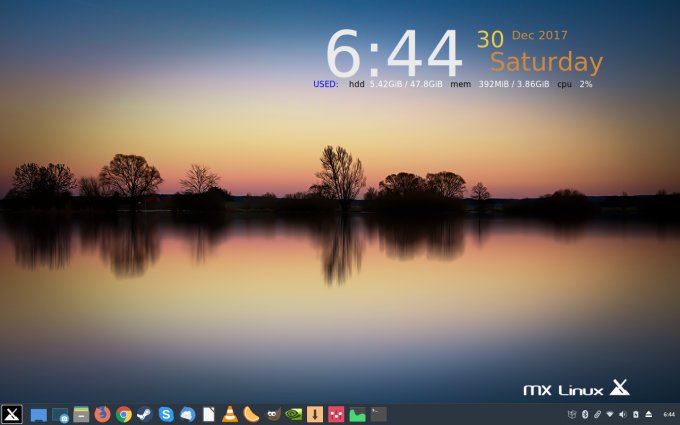Image resolution: width=680 pixels, height=425 pixels.
Task: Open the Wi-Fi network tray icon
Action: 610,414
